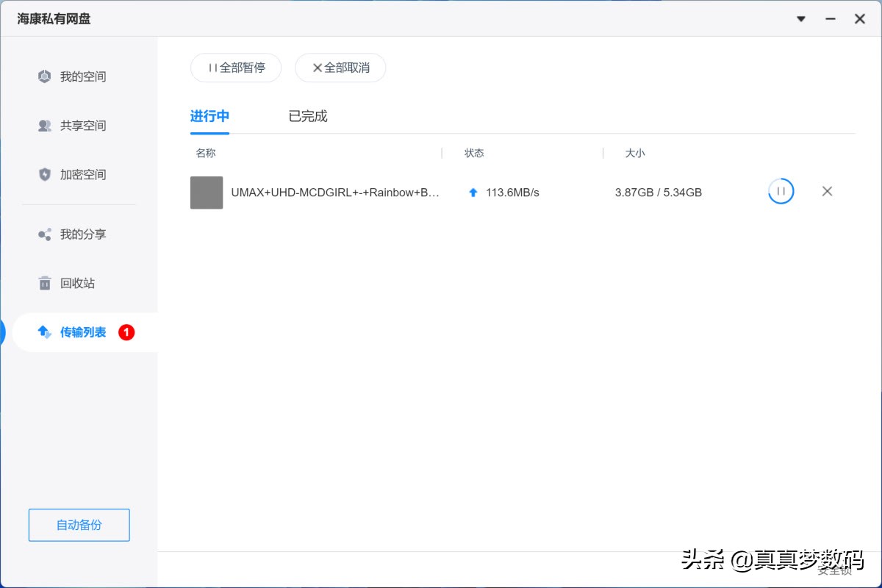
Task: Click the blue upload status arrow icon
Action: [473, 192]
